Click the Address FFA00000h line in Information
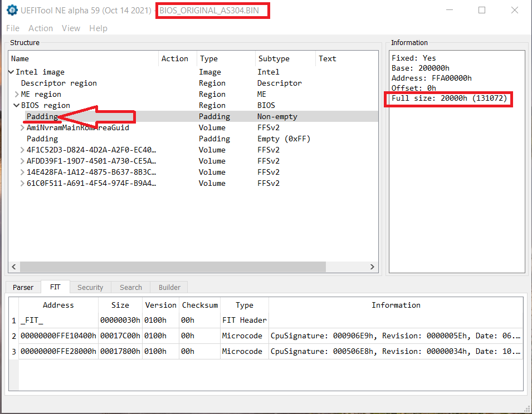Viewport: 532px width, 414px height. (432, 78)
